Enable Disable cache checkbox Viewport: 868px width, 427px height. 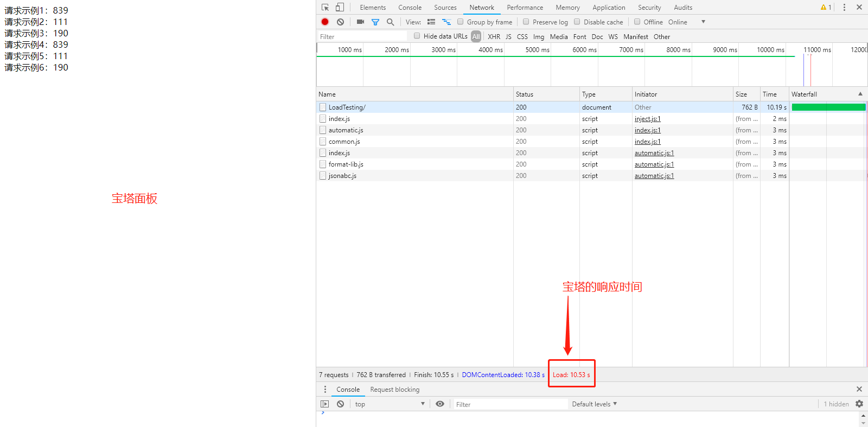(577, 22)
